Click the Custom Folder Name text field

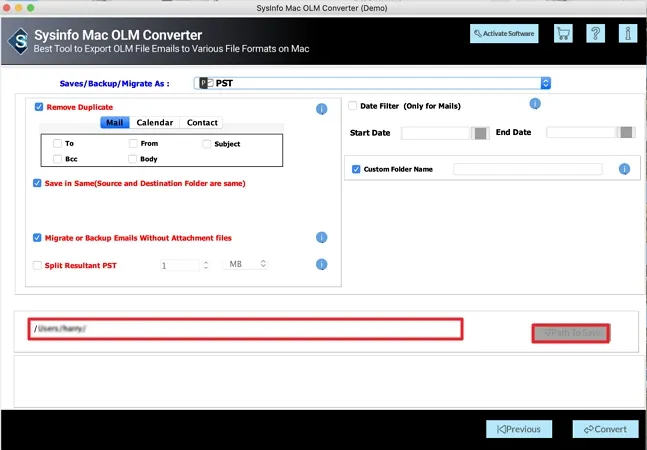coord(527,169)
